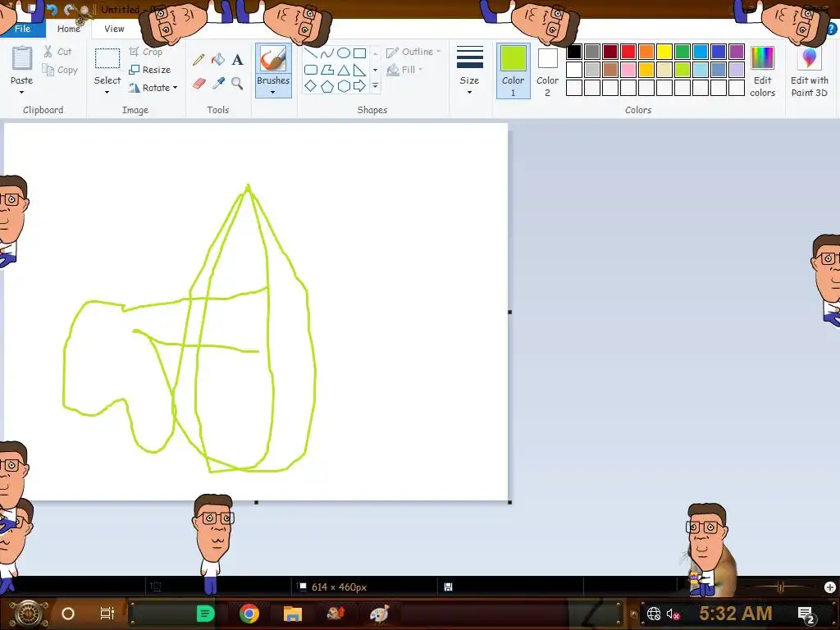
Task: Click the Paint help question mark
Action: tap(833, 29)
